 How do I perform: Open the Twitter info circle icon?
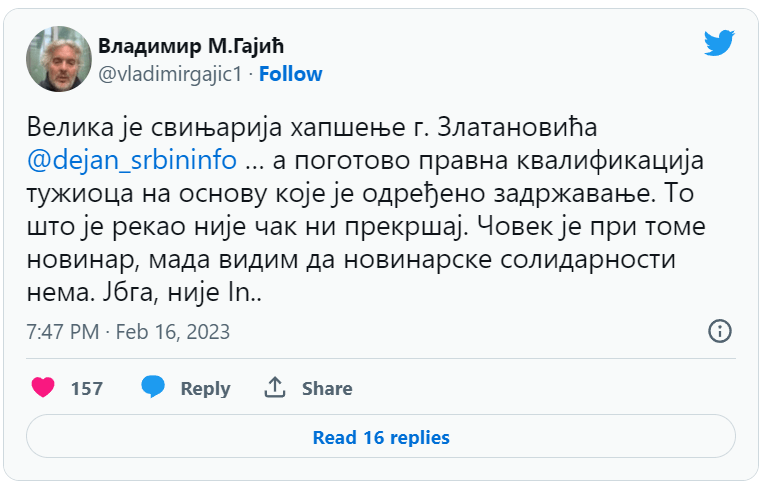[x=720, y=331]
